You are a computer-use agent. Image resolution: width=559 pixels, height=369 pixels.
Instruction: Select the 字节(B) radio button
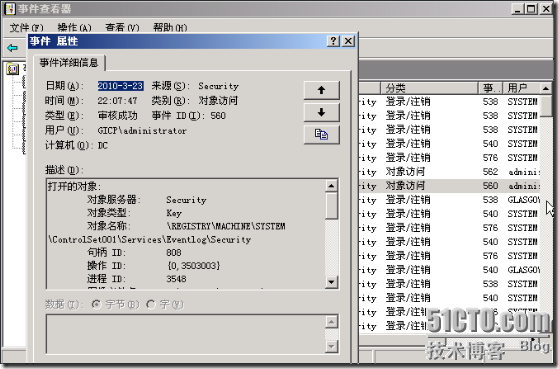[96, 304]
